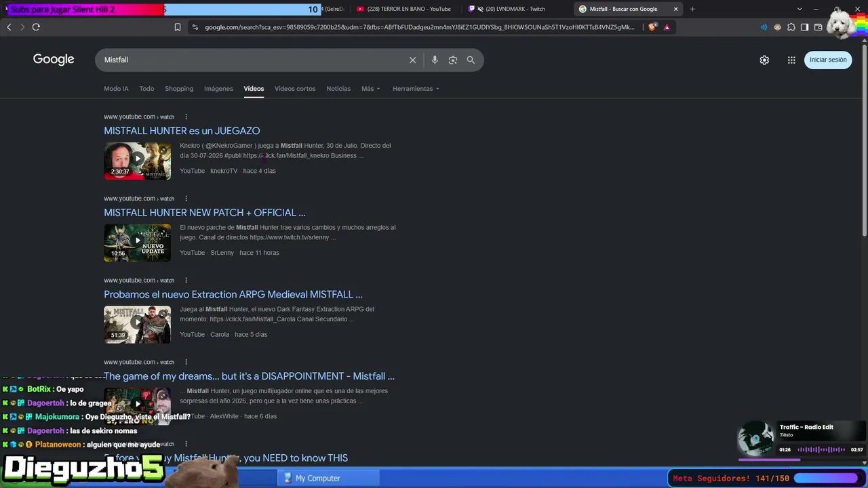Click the 'hace 11 horas' text under SrLenny result

pyautogui.click(x=259, y=253)
